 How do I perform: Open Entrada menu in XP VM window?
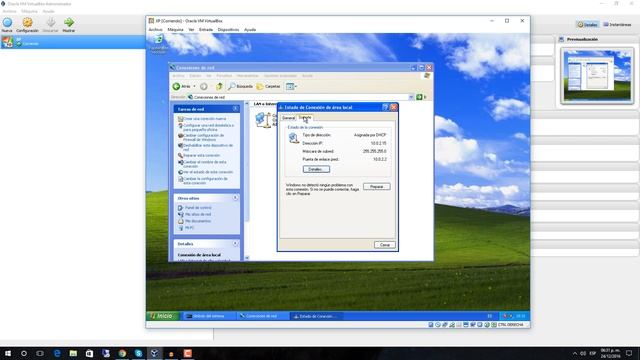tap(206, 30)
